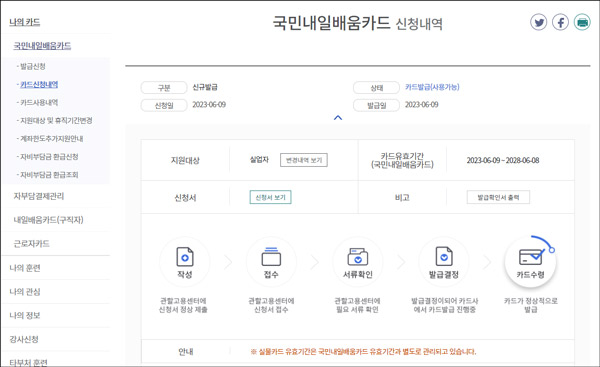Click orange 실물카드 유효기간 notice text
The height and width of the screenshot is (367, 600).
[x=363, y=351]
